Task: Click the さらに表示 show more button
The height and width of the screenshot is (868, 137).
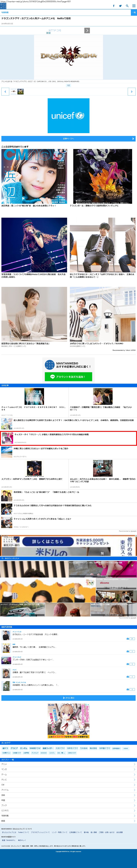Action: click(x=69, y=698)
